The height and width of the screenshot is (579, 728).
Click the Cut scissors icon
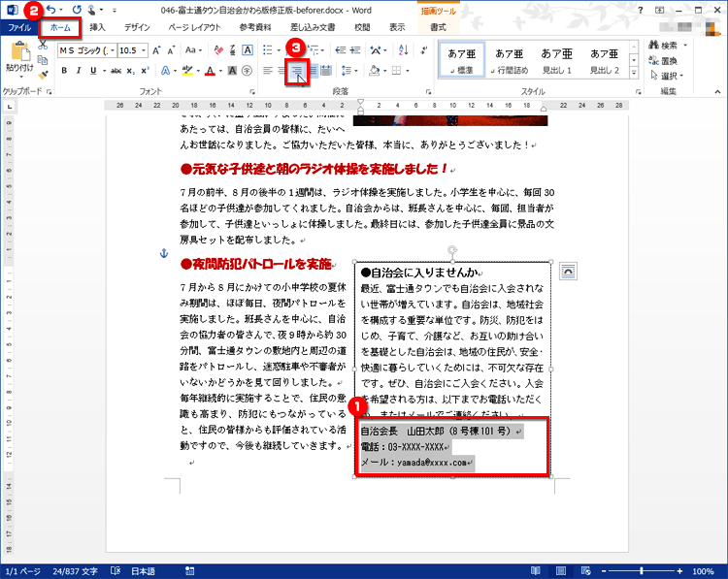(43, 46)
